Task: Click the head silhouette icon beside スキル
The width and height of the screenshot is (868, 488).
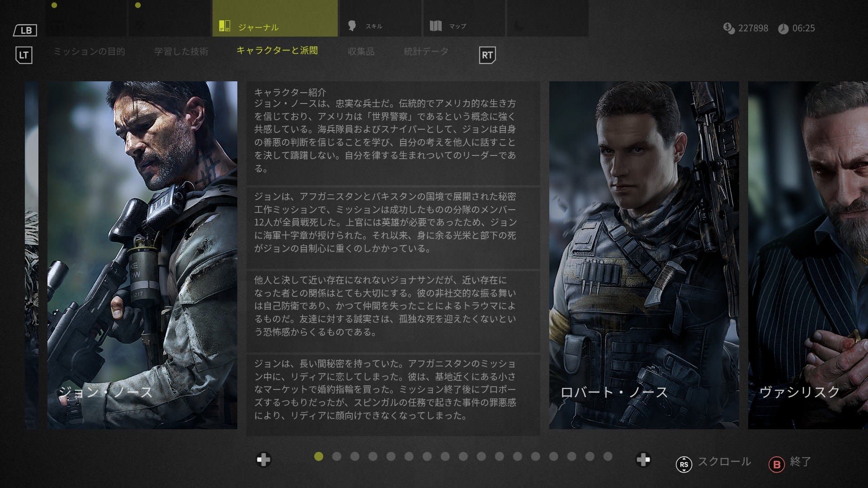Action: [x=352, y=25]
